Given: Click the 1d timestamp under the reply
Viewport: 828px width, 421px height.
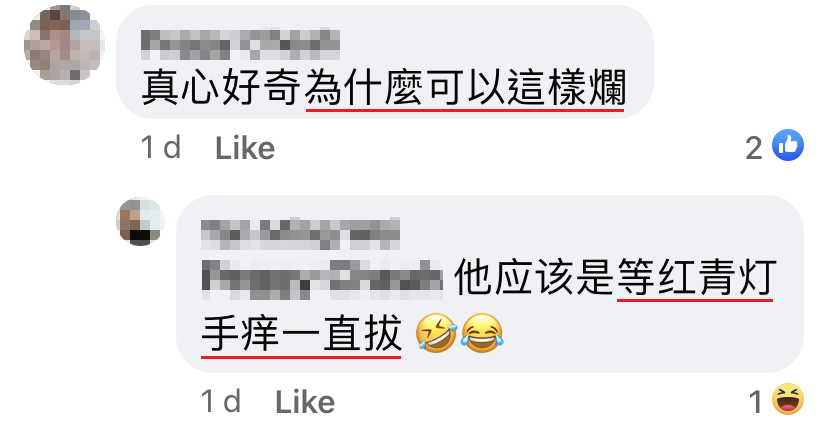Looking at the screenshot, I should [x=221, y=402].
